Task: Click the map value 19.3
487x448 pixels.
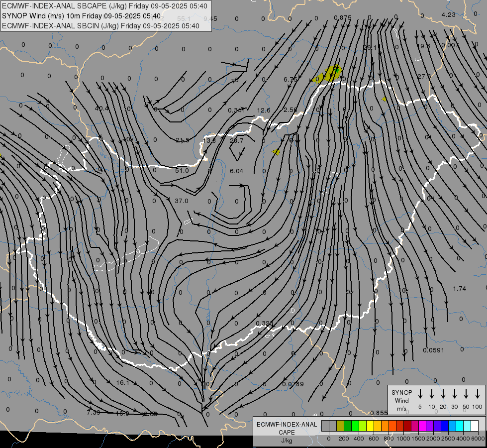Action: pos(423,46)
